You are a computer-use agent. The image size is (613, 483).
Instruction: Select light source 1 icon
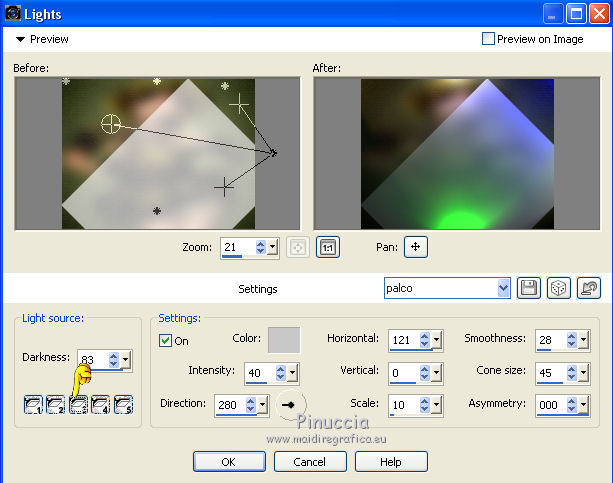33,404
